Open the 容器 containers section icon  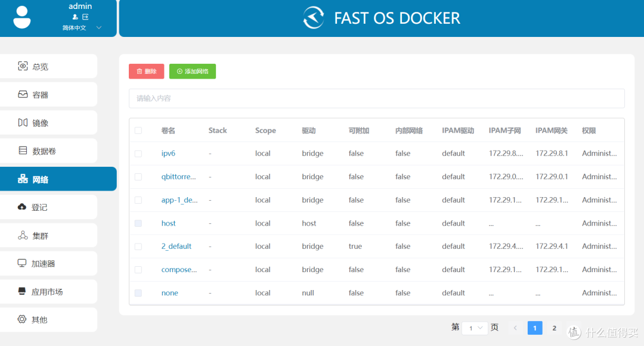coord(23,94)
